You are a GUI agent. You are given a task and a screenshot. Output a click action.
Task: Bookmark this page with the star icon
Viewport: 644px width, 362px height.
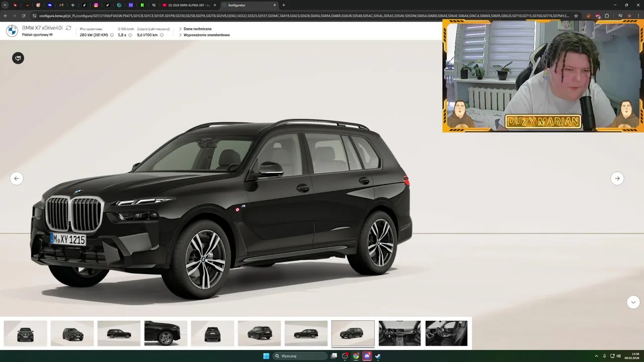(x=576, y=16)
